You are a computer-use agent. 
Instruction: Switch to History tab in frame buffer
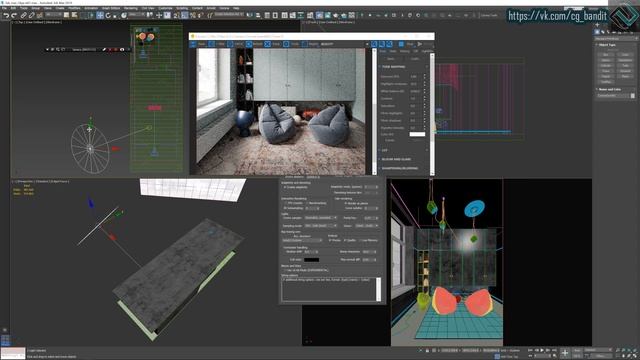tap(404, 51)
